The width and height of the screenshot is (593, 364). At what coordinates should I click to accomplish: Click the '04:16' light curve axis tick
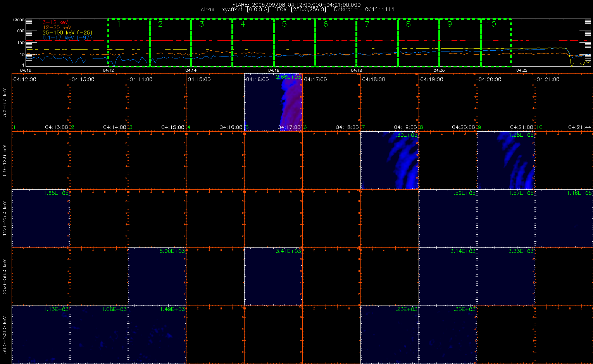[274, 70]
